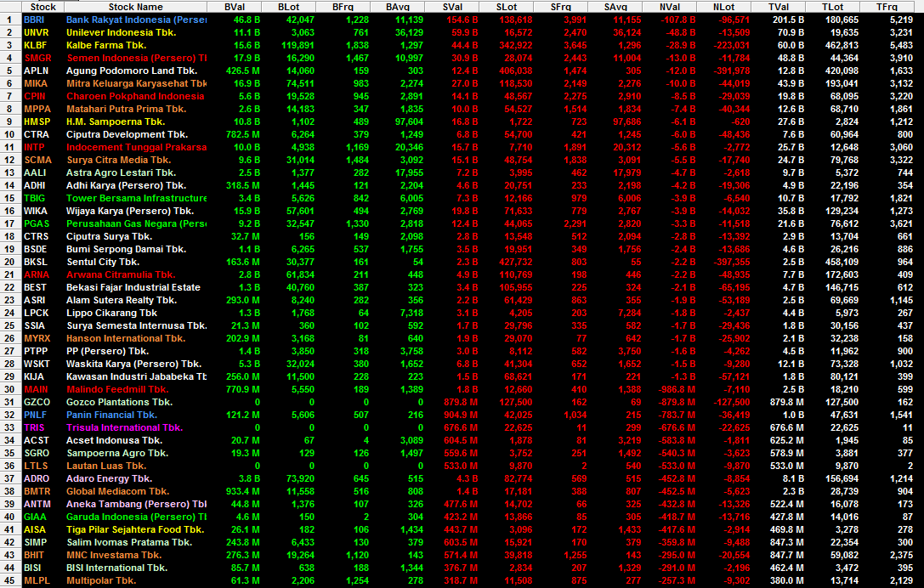This screenshot has height=588, width=924.
Task: Click Bumi Serpong Damai Tbk. name
Action: [x=126, y=249]
